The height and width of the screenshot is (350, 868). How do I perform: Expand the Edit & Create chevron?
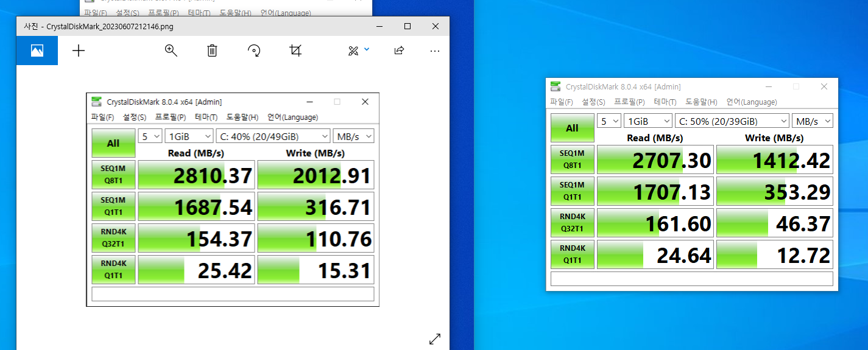367,49
